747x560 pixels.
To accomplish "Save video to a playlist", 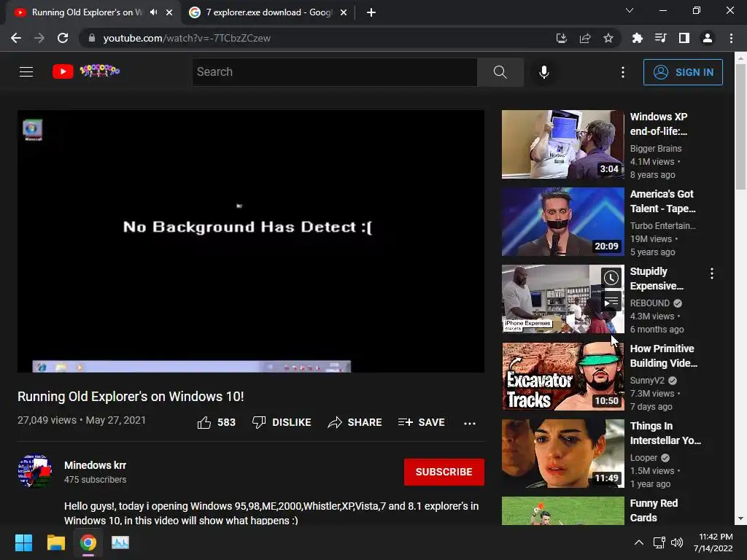I will pyautogui.click(x=422, y=422).
